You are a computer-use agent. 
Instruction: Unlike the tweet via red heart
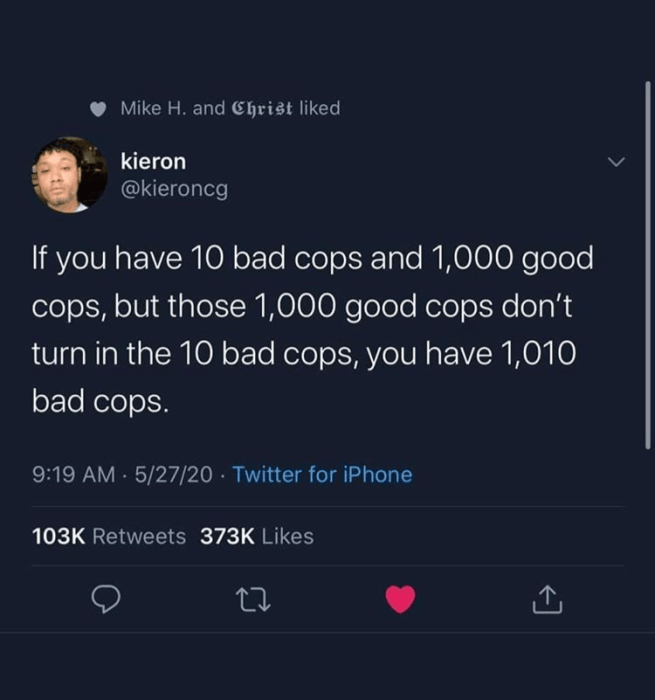coord(401,599)
